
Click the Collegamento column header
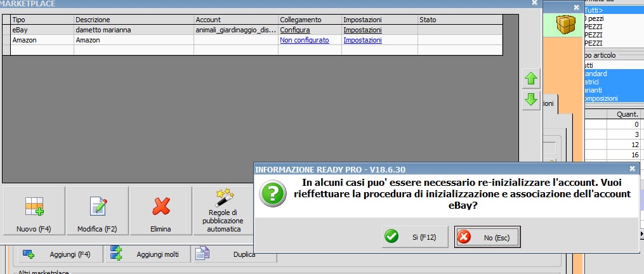coord(310,20)
